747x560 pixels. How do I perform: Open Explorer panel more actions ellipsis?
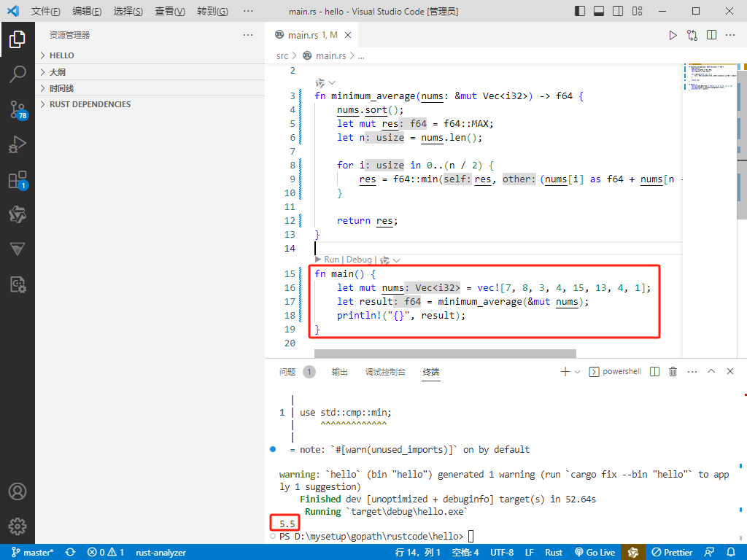coord(248,35)
